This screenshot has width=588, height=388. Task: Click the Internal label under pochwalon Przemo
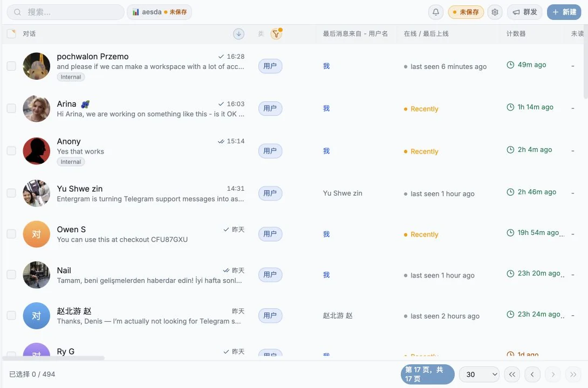point(71,77)
